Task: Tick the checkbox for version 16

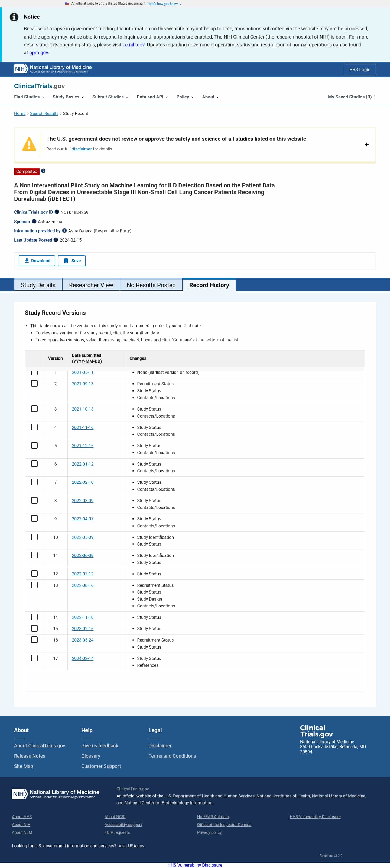Action: pyautogui.click(x=34, y=640)
